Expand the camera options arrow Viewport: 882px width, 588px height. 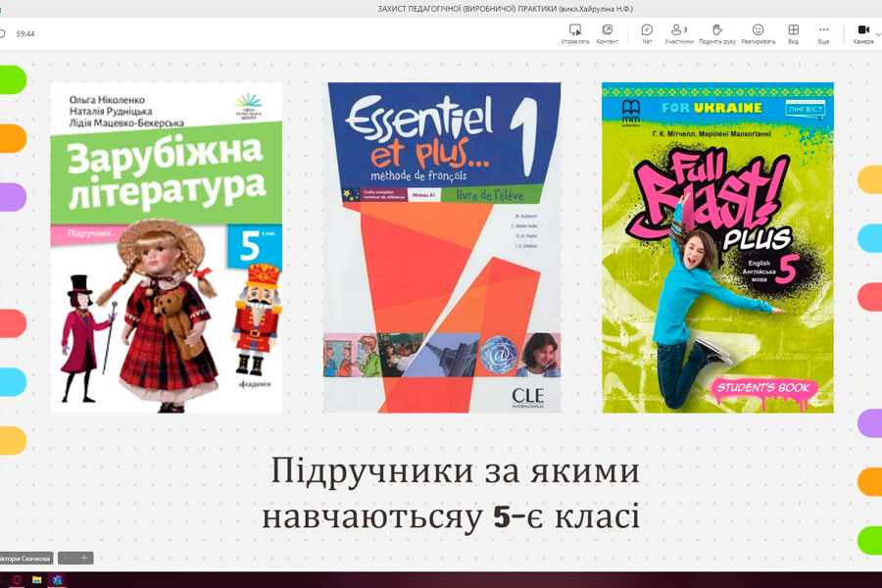coord(879,30)
